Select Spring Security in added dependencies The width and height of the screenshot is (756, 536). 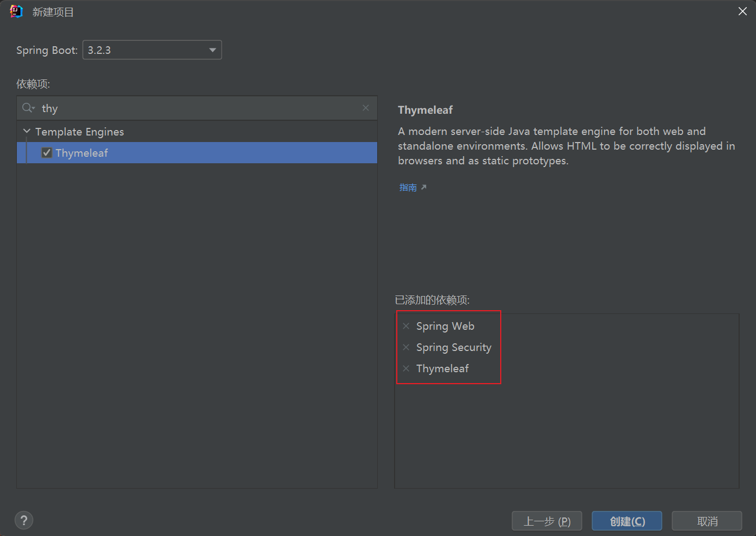click(x=454, y=347)
